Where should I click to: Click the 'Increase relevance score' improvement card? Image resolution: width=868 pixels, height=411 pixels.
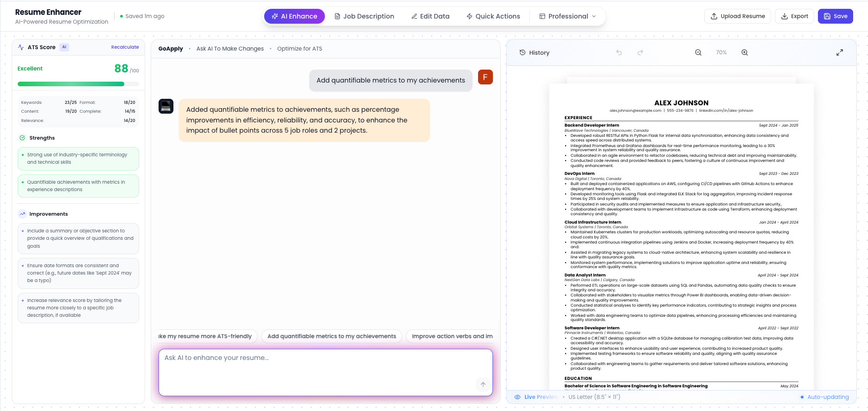(78, 308)
